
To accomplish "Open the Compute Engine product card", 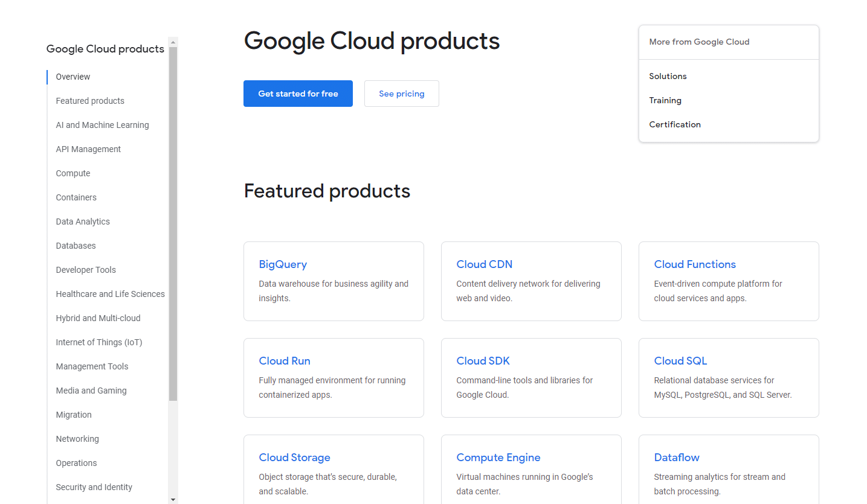I will (x=498, y=457).
